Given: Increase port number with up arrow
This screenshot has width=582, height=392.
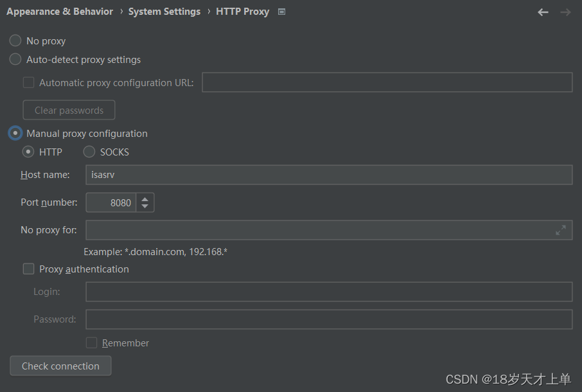Looking at the screenshot, I should click(145, 199).
